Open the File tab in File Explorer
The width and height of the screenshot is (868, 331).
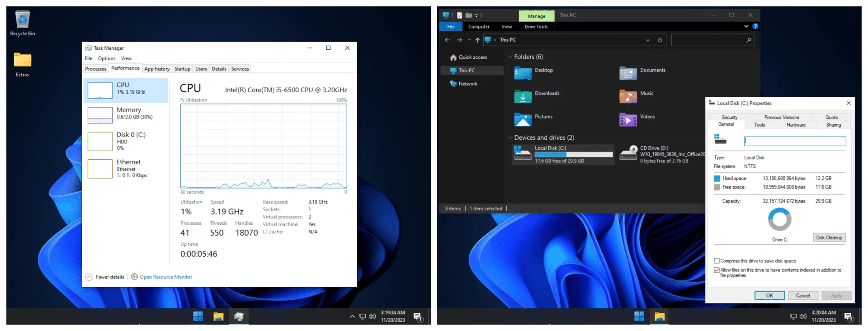coord(451,27)
